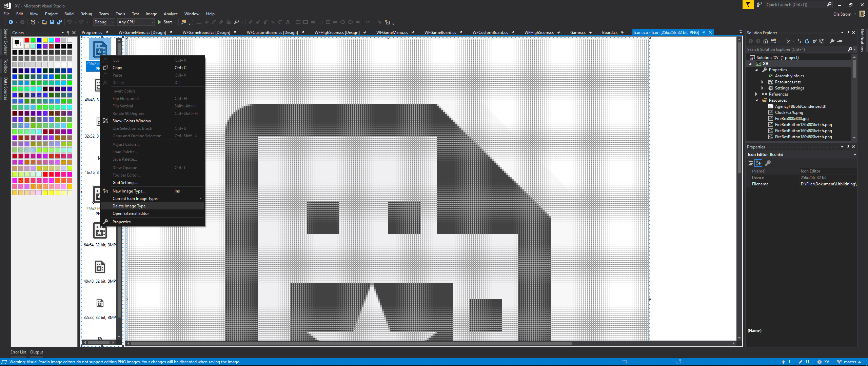This screenshot has height=366, width=868.
Task: Expand the References node in Solution Explorer
Action: coord(756,94)
